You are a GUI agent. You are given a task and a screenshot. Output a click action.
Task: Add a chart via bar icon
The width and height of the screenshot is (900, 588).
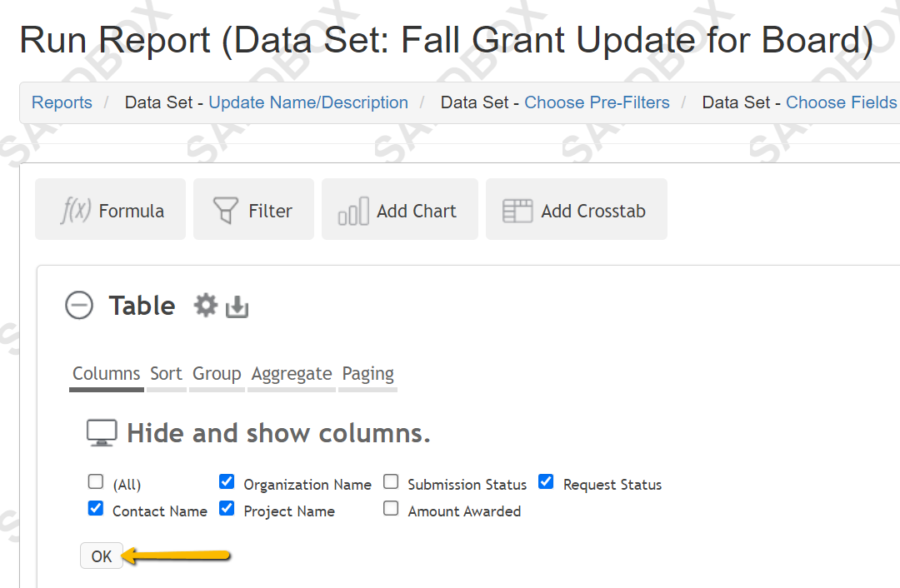tap(399, 209)
